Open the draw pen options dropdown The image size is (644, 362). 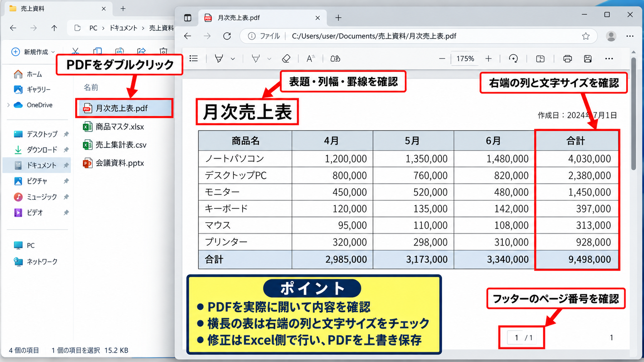click(233, 59)
